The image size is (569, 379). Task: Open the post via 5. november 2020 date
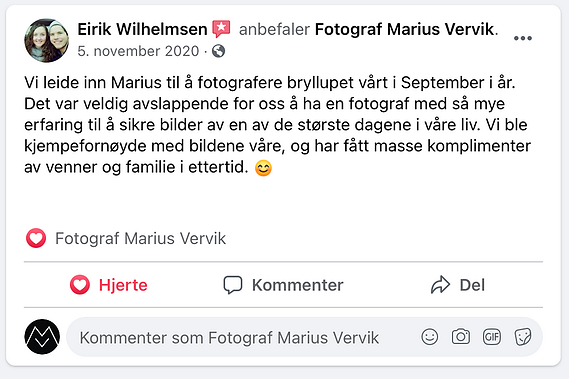[138, 51]
